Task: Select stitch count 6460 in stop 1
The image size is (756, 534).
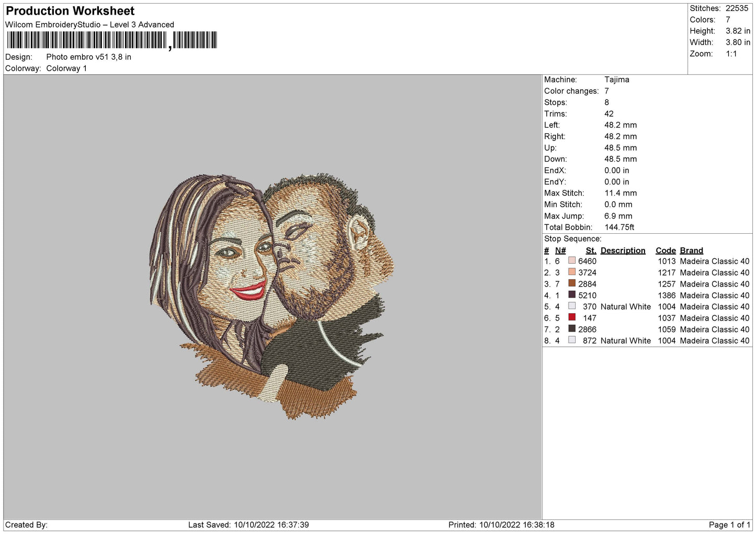Action: 587,262
